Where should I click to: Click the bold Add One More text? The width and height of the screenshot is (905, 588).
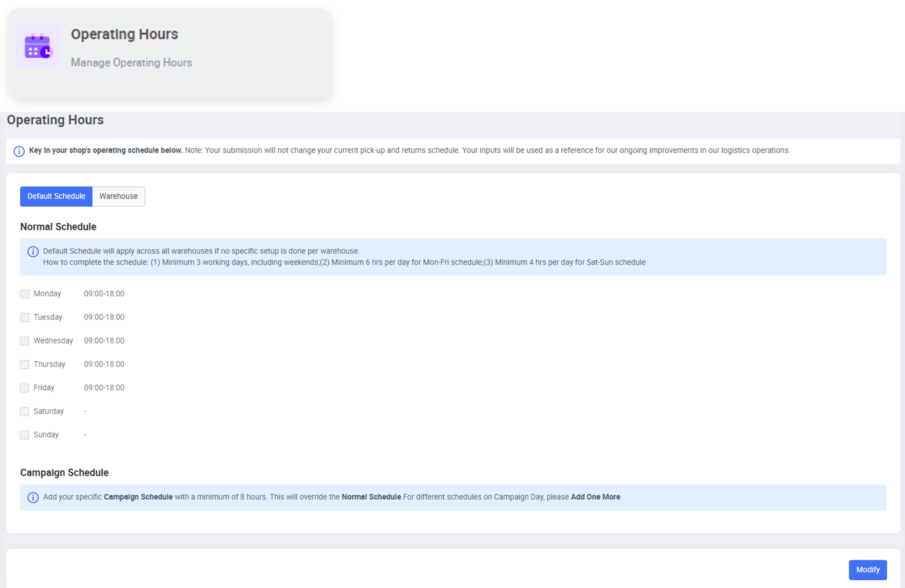click(x=596, y=497)
